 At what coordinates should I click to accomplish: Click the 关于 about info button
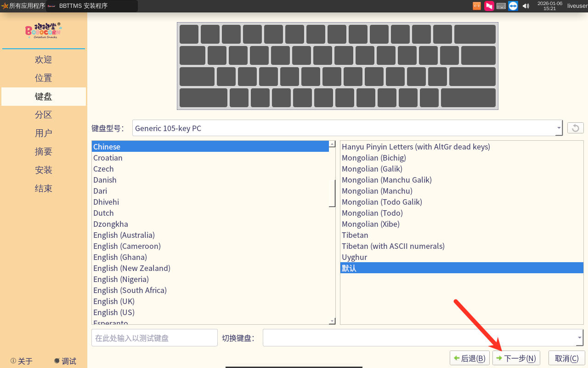pos(22,361)
